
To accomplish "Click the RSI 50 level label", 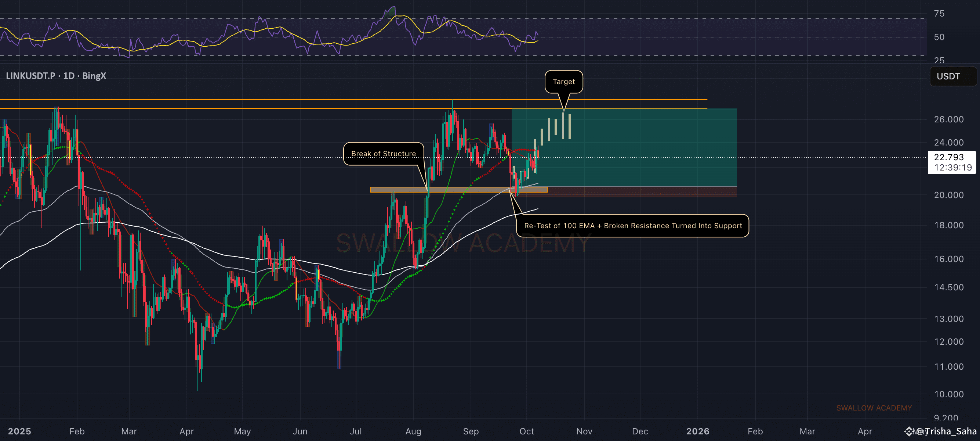I will [939, 37].
